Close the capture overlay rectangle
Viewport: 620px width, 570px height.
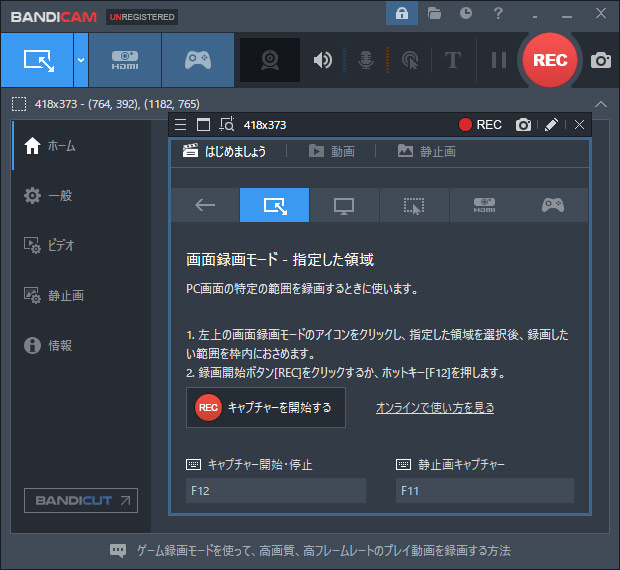[579, 125]
